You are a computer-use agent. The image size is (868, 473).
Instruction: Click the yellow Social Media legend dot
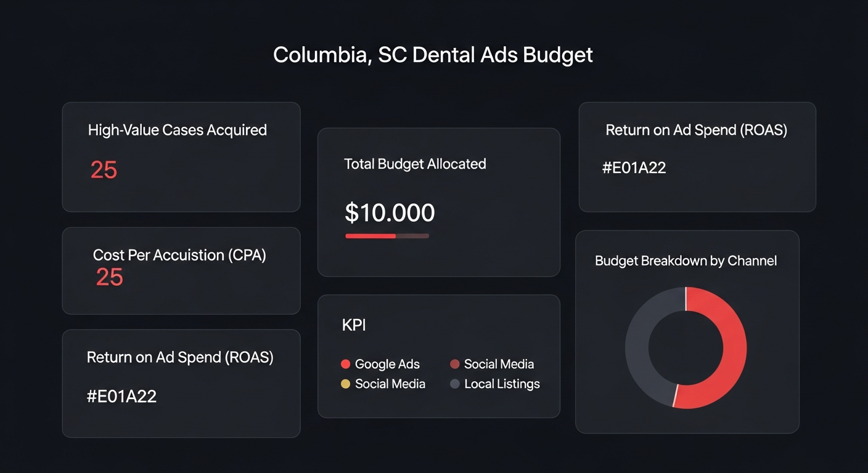[345, 384]
